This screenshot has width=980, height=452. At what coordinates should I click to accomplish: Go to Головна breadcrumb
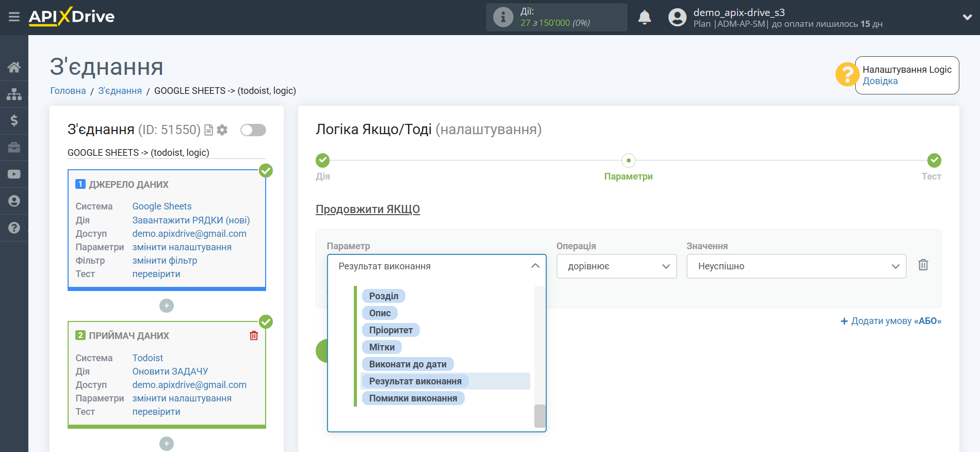click(68, 91)
